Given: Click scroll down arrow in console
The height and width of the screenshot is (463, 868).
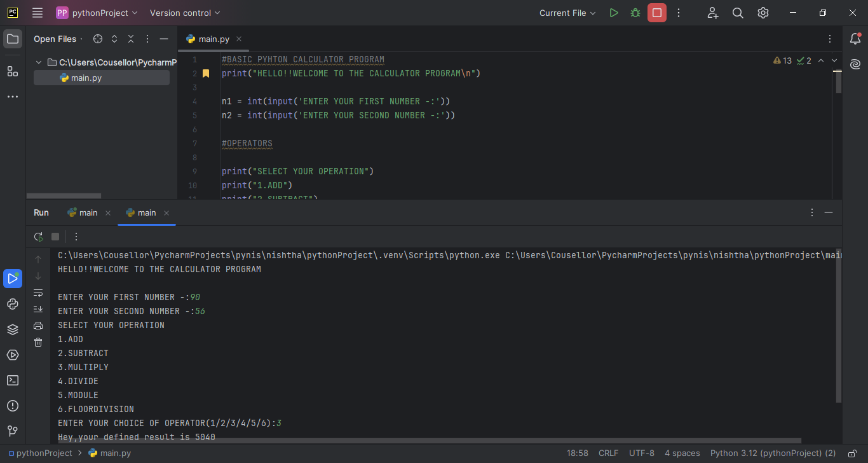Looking at the screenshot, I should pyautogui.click(x=38, y=276).
